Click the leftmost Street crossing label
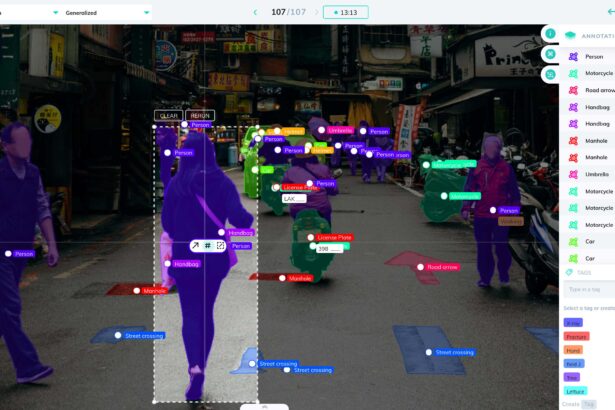Image resolution: width=615 pixels, height=410 pixels. [x=144, y=336]
